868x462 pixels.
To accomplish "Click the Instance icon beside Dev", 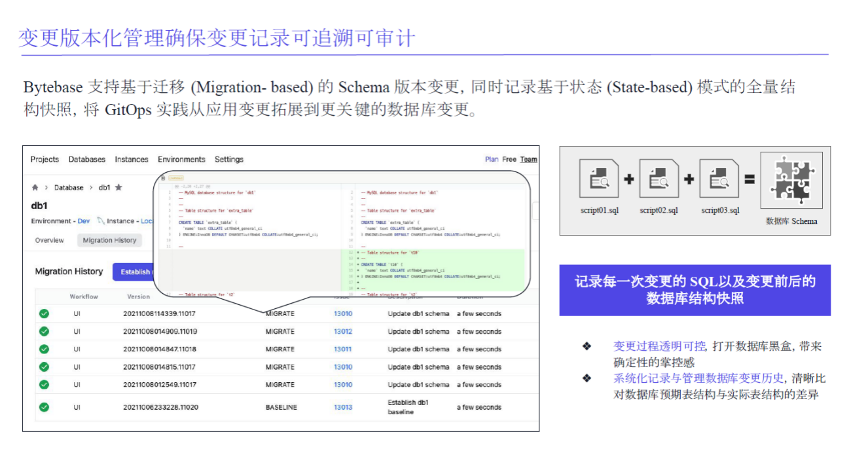I will [x=101, y=221].
